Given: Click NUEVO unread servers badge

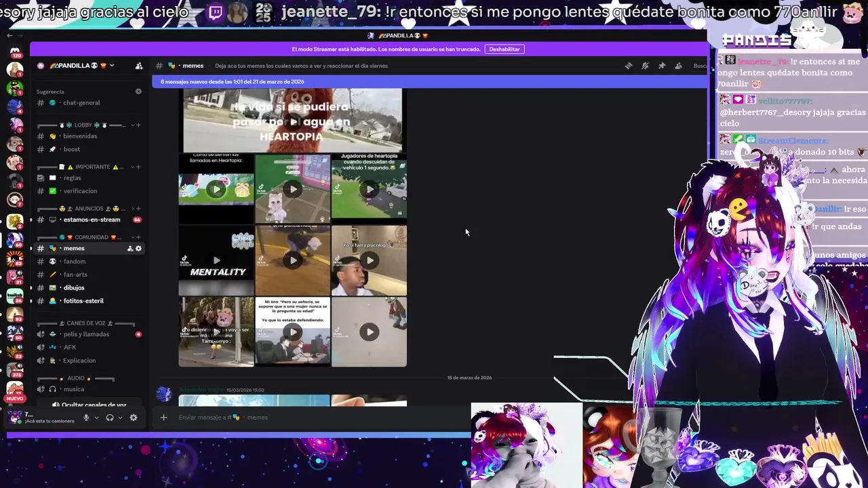Looking at the screenshot, I should 14,399.
